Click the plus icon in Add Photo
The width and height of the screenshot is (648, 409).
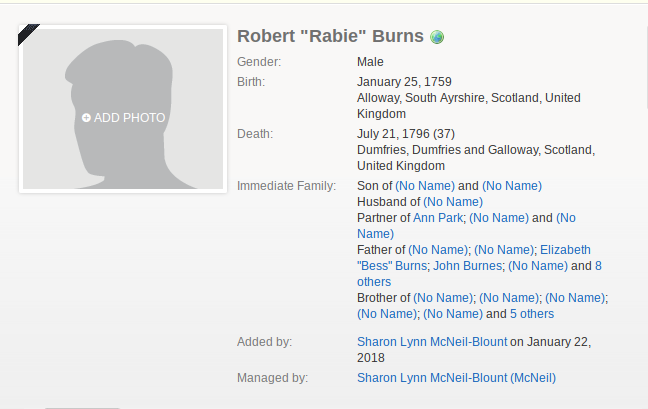86,118
